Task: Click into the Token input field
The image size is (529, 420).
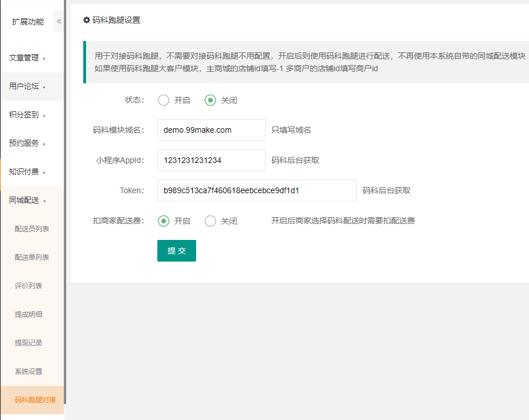Action: pyautogui.click(x=257, y=190)
